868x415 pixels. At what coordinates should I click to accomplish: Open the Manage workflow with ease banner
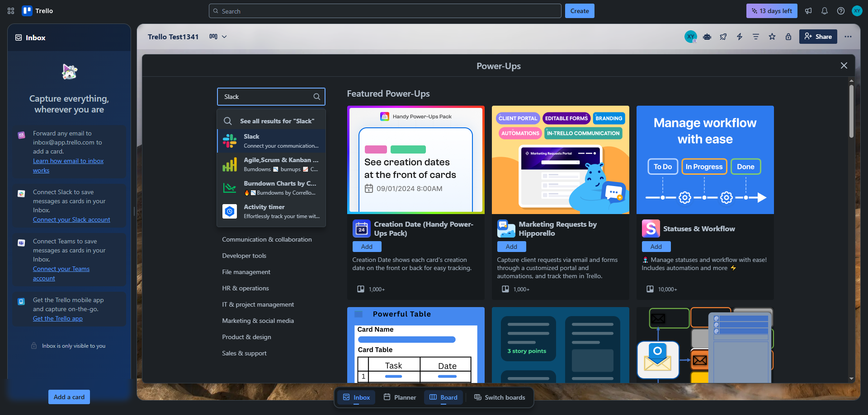[x=705, y=160]
